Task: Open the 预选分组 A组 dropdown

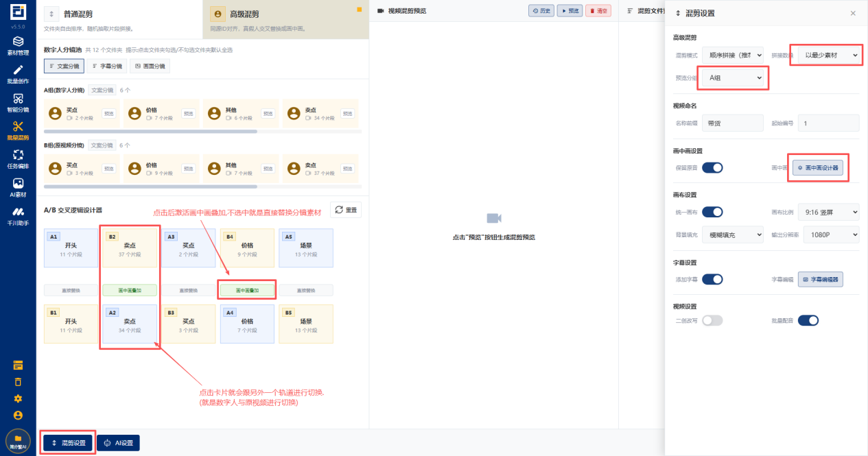Action: [x=733, y=78]
